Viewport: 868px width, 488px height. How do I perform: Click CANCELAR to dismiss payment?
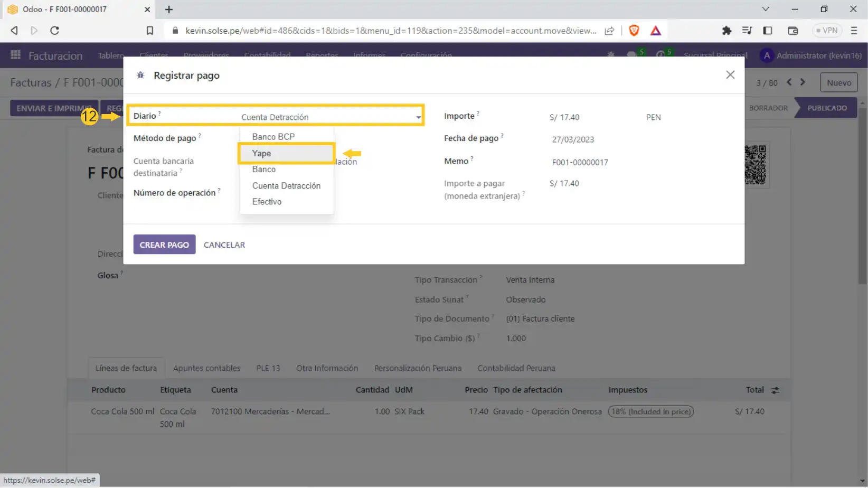[x=224, y=245]
